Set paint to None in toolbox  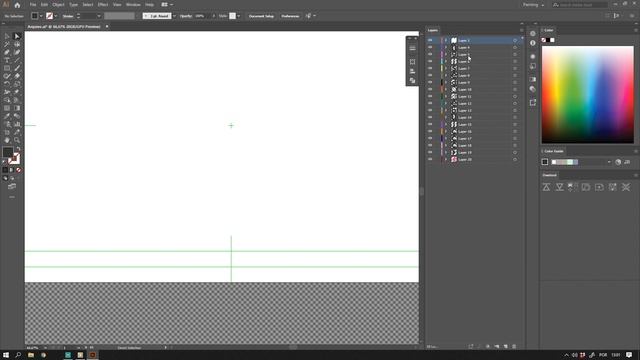pyautogui.click(x=18, y=170)
